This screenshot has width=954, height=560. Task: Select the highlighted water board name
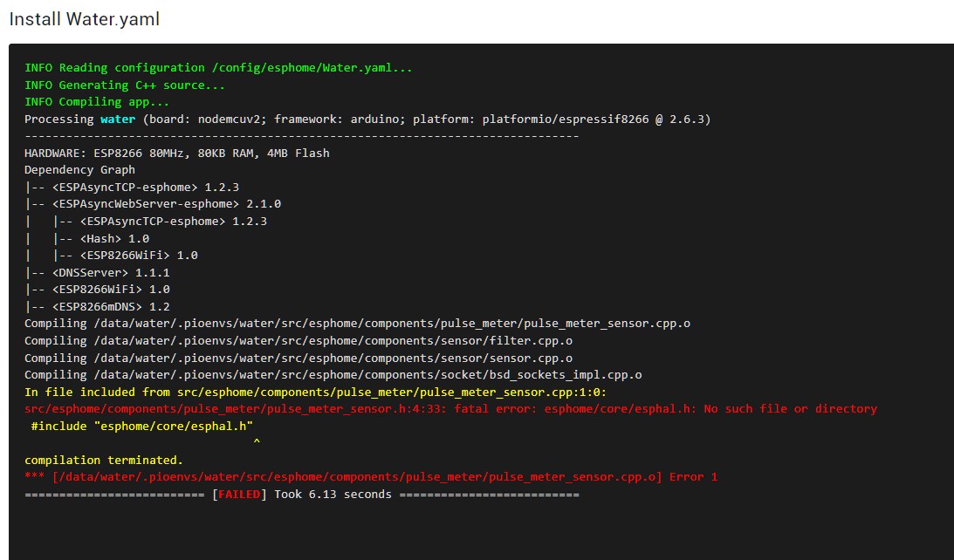click(120, 119)
